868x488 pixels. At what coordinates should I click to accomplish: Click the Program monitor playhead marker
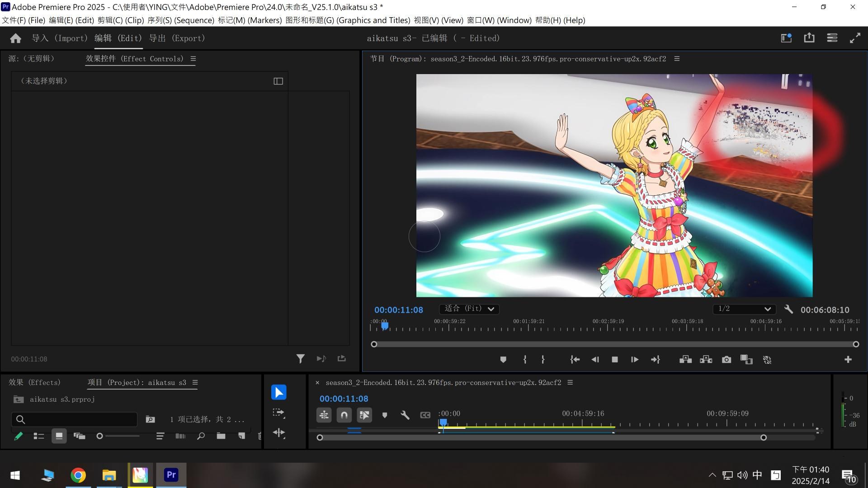pyautogui.click(x=385, y=325)
